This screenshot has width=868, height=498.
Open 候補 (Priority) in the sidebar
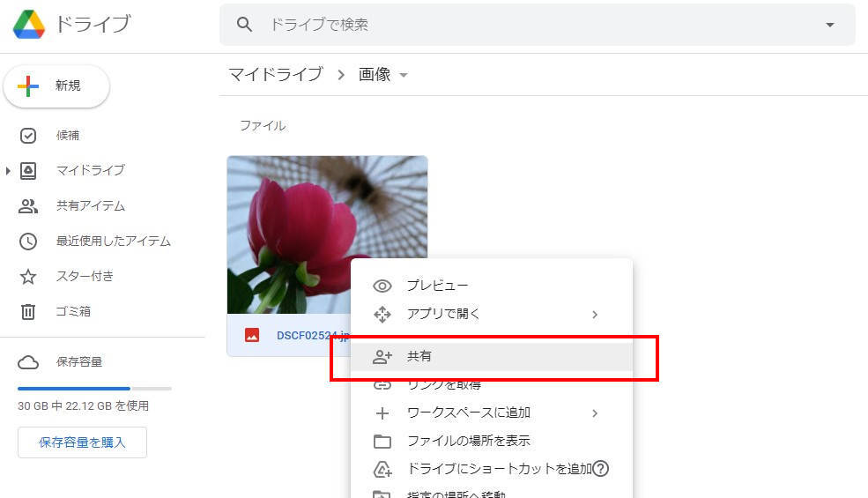(x=68, y=135)
